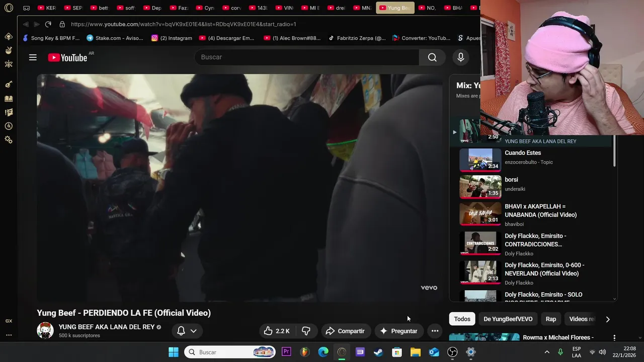Viewport: 644px width, 362px height.
Task: Open Steam from taskbar
Action: (x=378, y=352)
